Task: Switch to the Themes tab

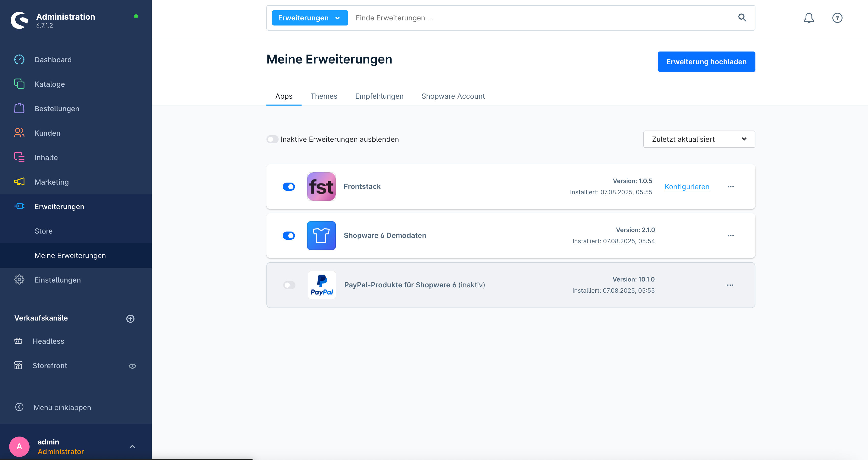Action: [x=323, y=96]
